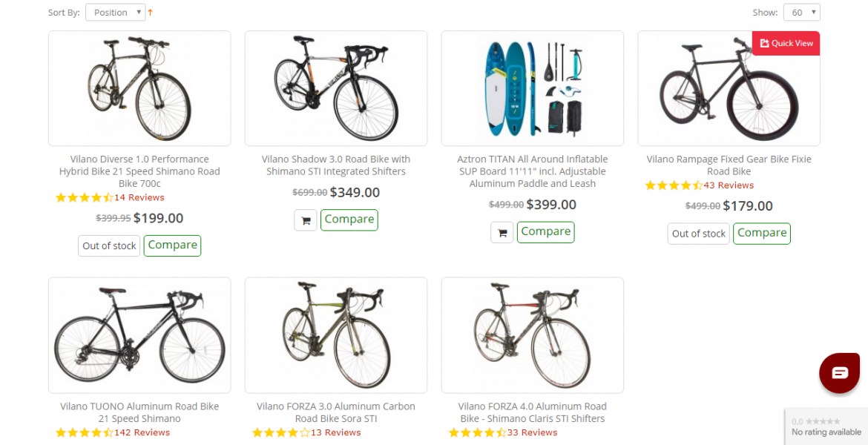Click Quick View on Vilano Rampage
868x445 pixels.
coord(786,43)
